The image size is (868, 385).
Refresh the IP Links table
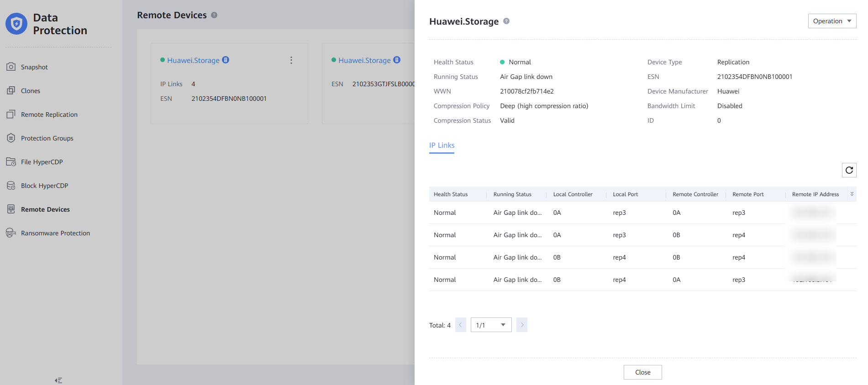pos(849,170)
